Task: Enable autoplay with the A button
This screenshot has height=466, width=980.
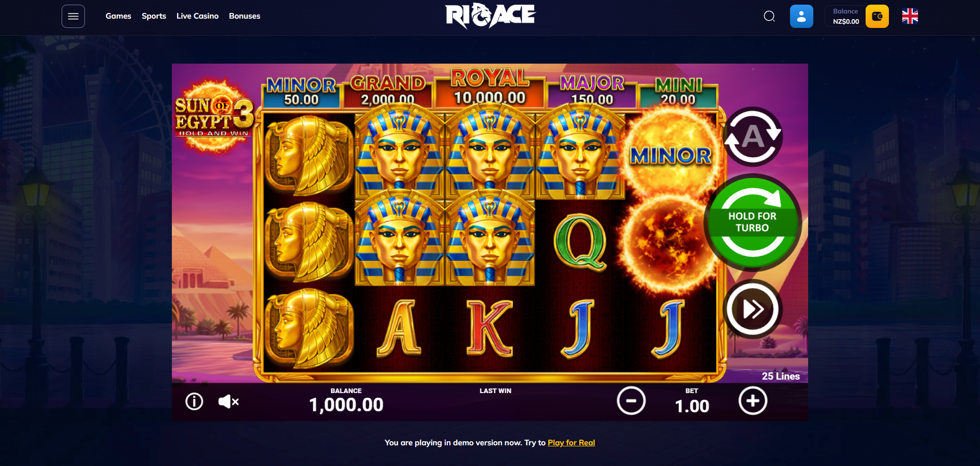Action: click(x=753, y=137)
